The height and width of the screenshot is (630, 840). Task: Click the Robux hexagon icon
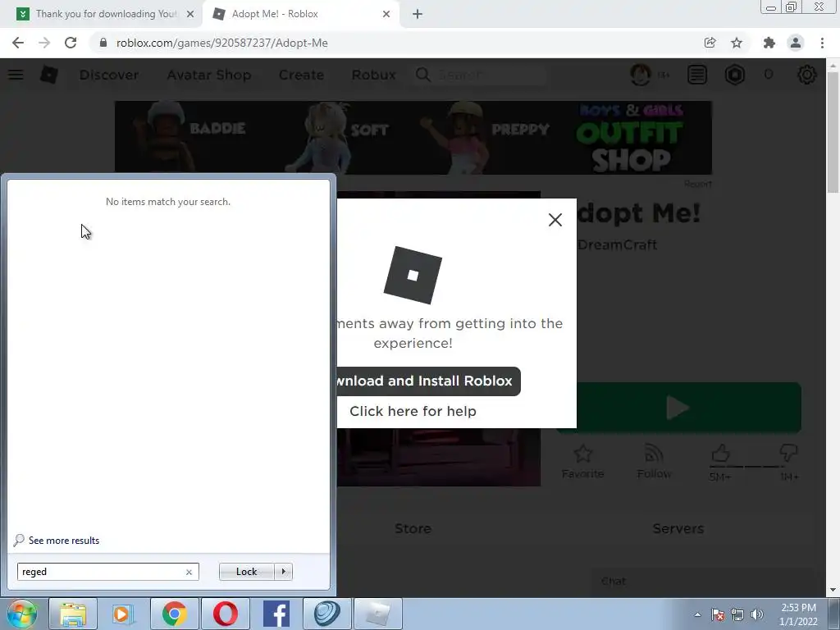[x=735, y=75]
